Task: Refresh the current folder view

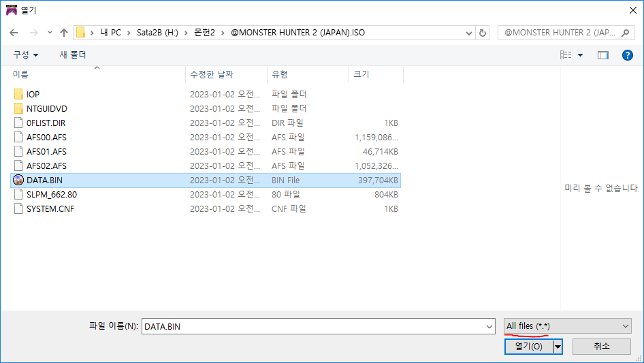Action: pos(483,33)
